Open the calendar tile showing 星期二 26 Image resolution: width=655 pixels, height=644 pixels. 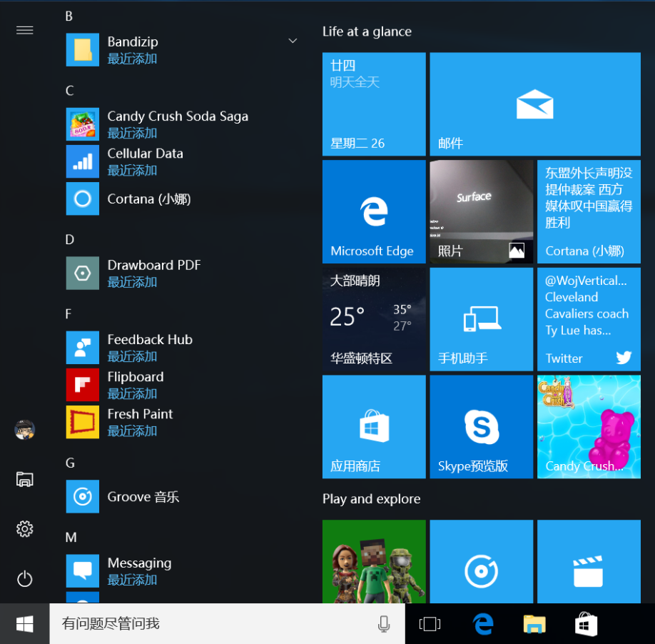click(374, 104)
